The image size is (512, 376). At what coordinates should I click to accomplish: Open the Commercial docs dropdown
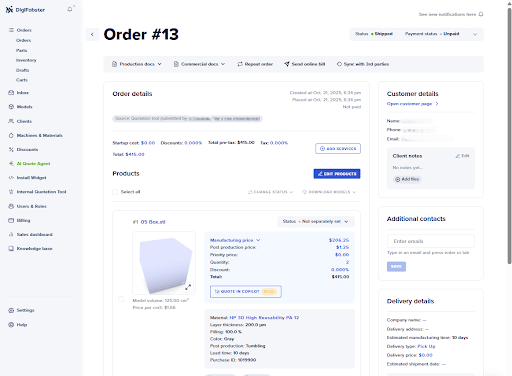pyautogui.click(x=199, y=64)
